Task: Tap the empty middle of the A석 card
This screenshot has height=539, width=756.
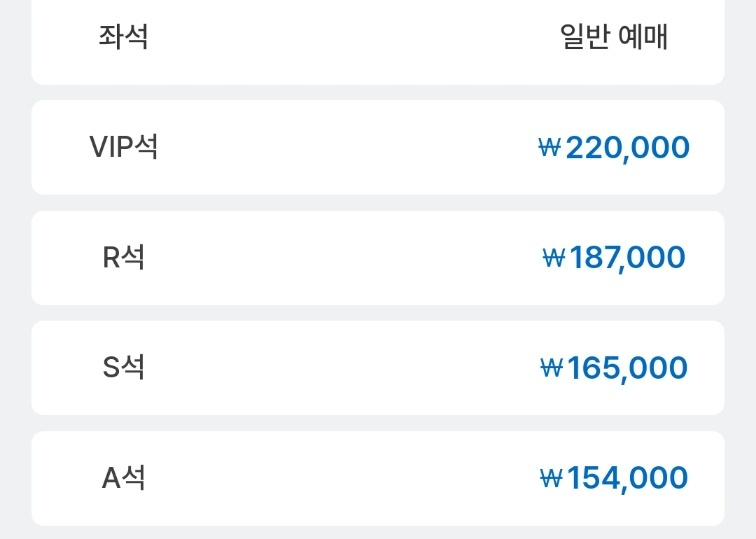Action: 347,478
